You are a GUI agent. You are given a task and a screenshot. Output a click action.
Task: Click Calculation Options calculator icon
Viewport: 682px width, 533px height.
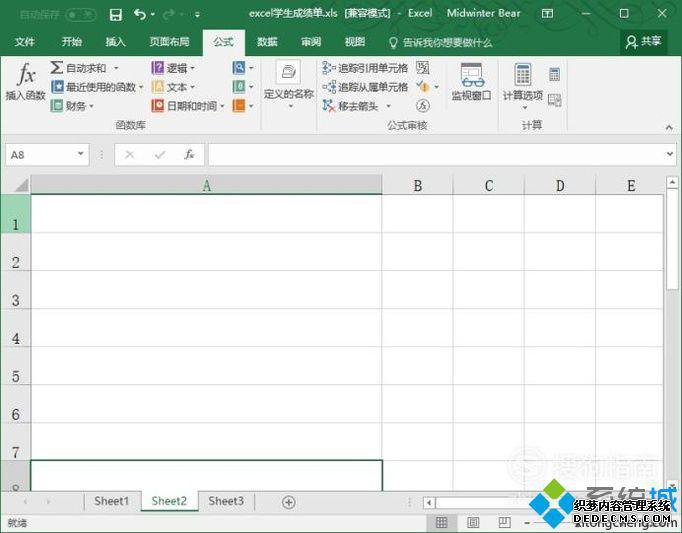coord(523,74)
